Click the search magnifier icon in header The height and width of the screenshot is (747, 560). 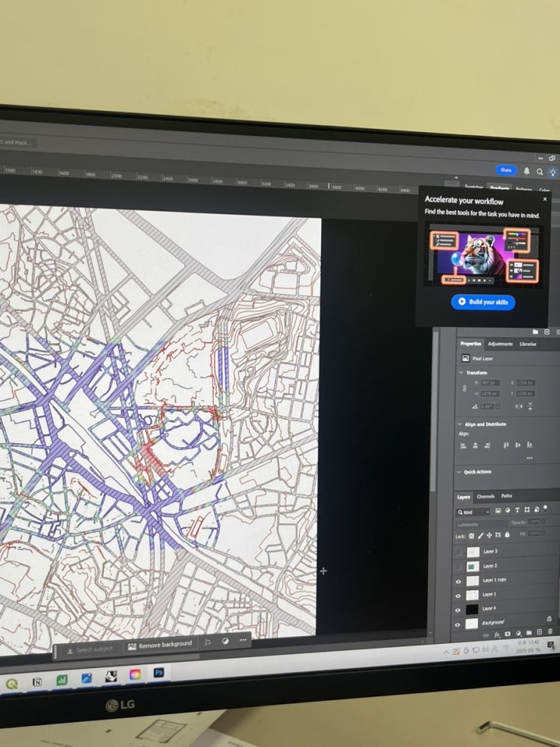pyautogui.click(x=540, y=172)
